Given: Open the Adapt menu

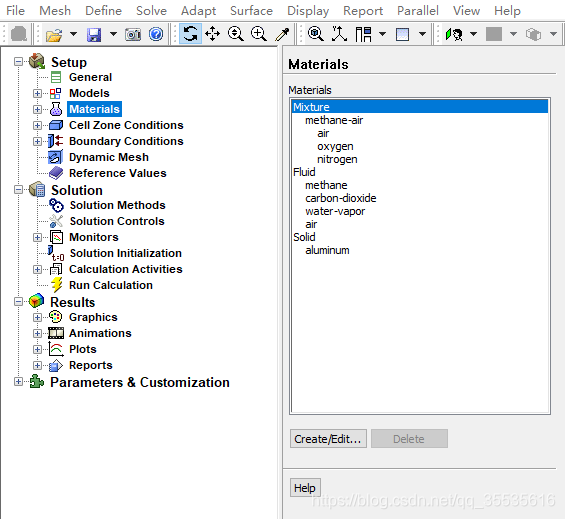Looking at the screenshot, I should tap(199, 11).
